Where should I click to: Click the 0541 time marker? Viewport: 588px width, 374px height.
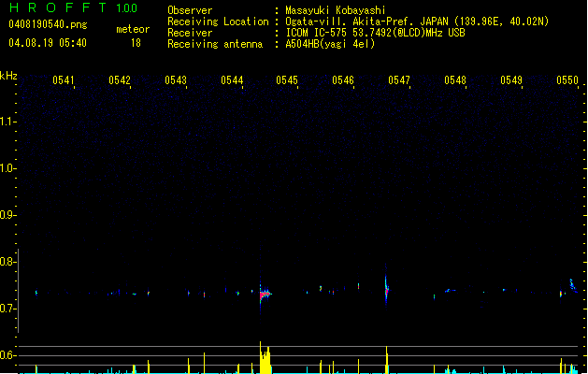(64, 80)
